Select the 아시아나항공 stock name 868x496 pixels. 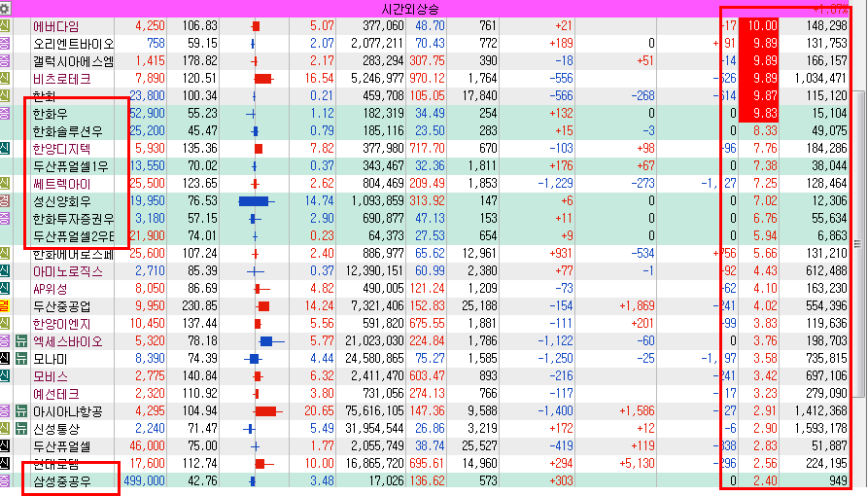click(x=67, y=411)
